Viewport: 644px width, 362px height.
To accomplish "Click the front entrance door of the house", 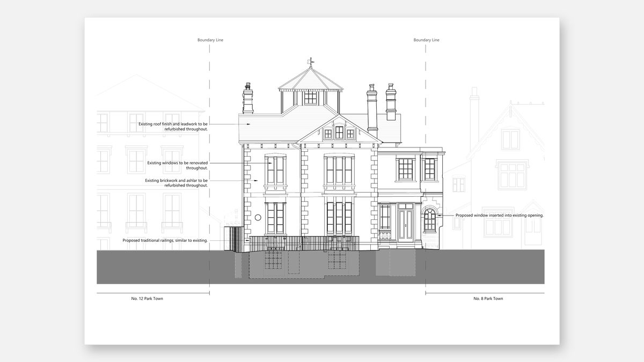I will pos(406,225).
